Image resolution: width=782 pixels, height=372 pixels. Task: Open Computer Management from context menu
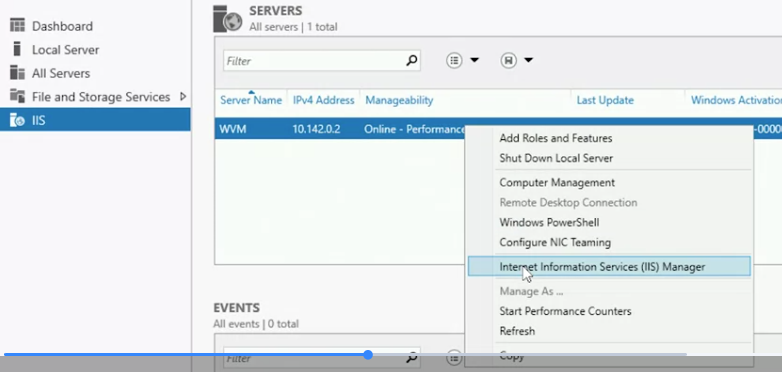click(x=557, y=183)
